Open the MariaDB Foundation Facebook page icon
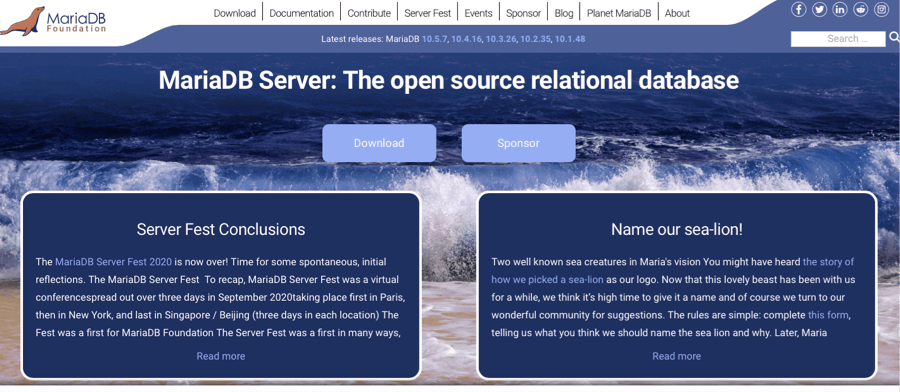The height and width of the screenshot is (392, 900). click(x=799, y=10)
